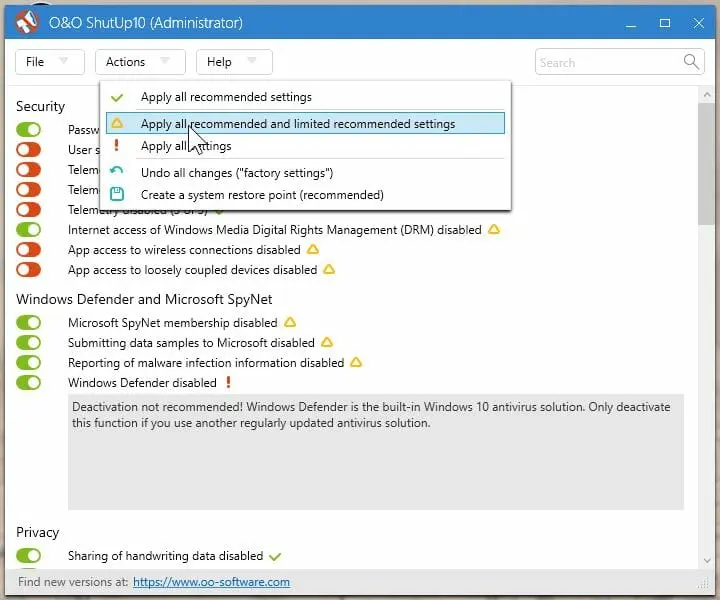Disable the Microsoft SpyNet membership toggle

[x=29, y=323]
